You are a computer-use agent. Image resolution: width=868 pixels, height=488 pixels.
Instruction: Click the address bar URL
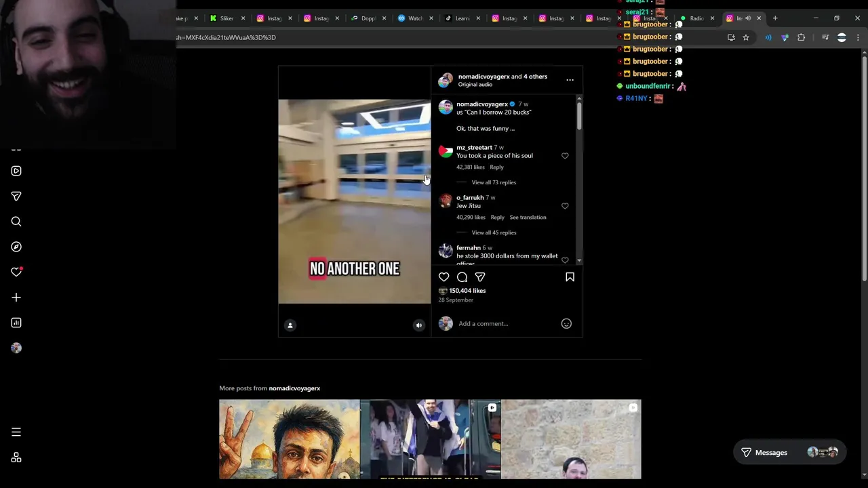[x=227, y=37]
